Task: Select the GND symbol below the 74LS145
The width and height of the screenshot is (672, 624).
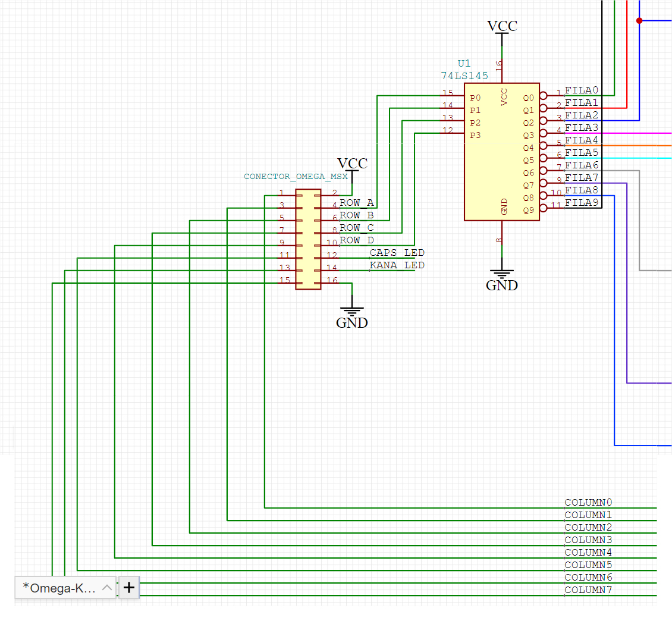Action: click(502, 281)
